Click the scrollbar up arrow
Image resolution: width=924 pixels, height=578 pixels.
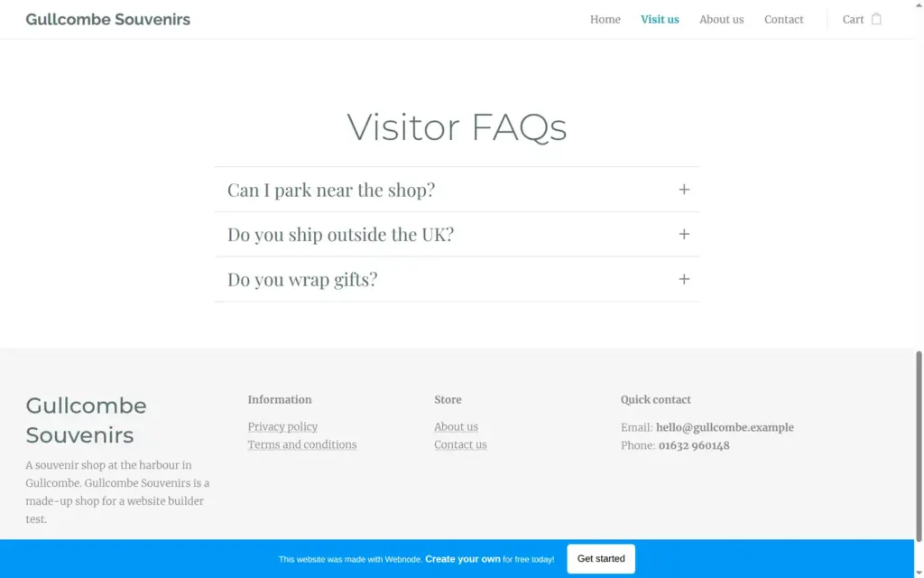tap(919, 5)
